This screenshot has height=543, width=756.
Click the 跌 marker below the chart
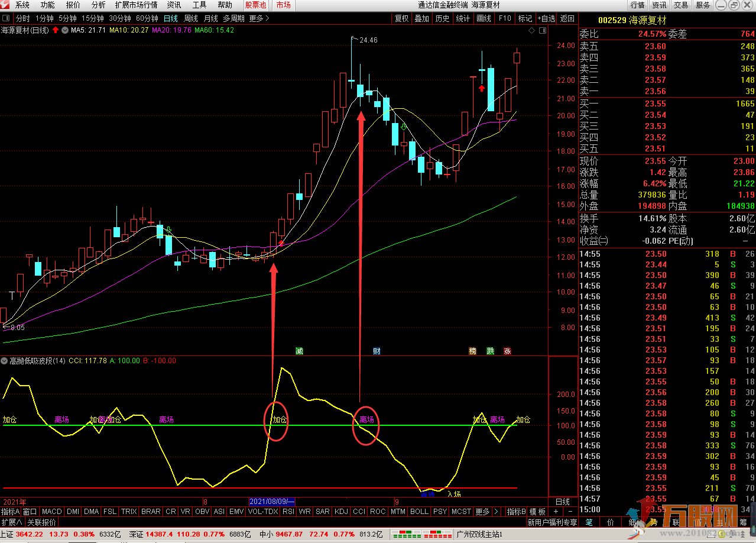click(490, 351)
